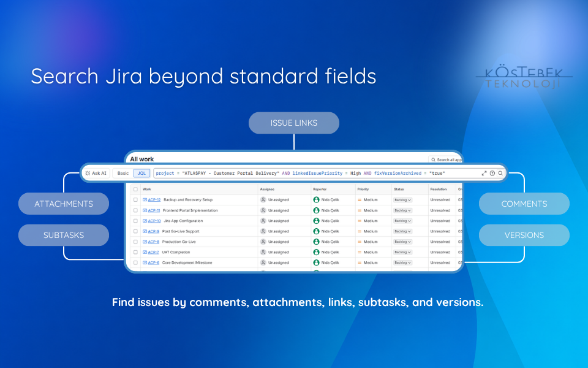Expand status dropdown on ACP-10 row
Screen dimensions: 588x368
(403, 221)
